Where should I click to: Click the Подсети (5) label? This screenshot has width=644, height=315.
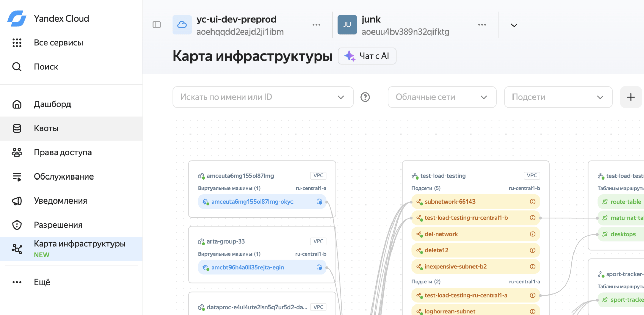[x=426, y=188]
